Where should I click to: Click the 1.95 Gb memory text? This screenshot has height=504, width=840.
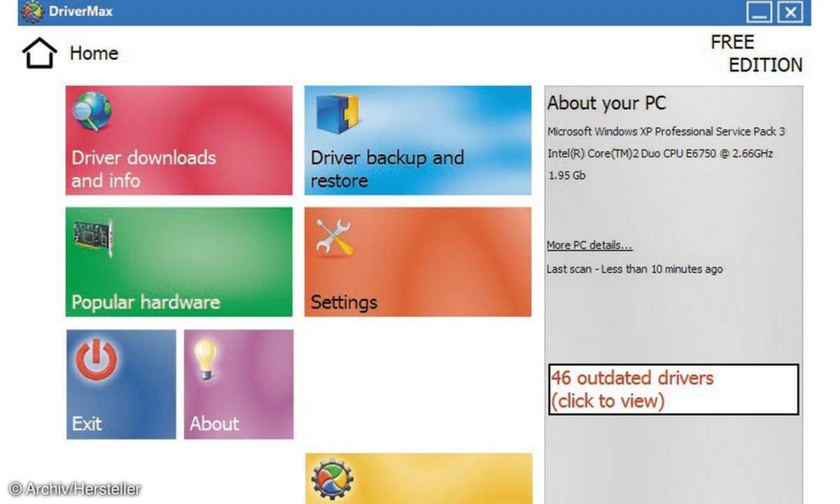pos(566,176)
